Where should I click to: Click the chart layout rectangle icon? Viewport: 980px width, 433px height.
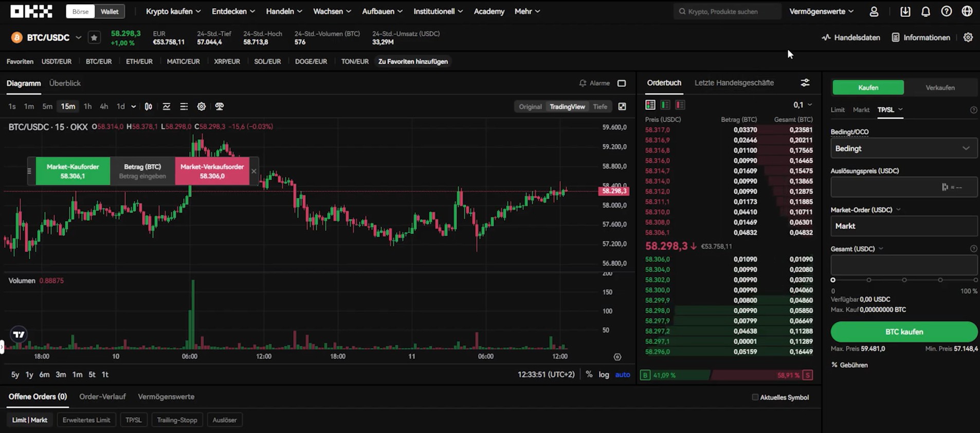coord(622,83)
